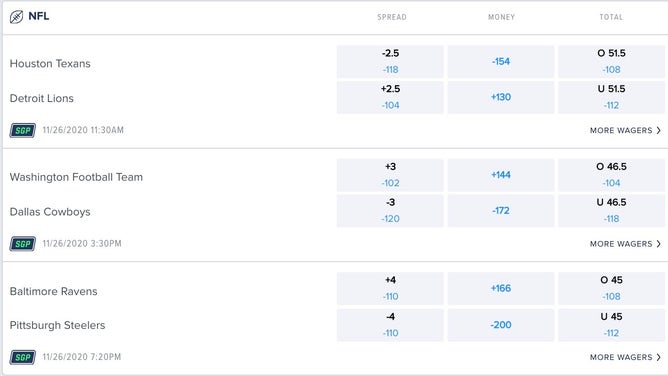Select Washington Football Team +144 moneyline
This screenshot has width=668, height=376.
(501, 175)
